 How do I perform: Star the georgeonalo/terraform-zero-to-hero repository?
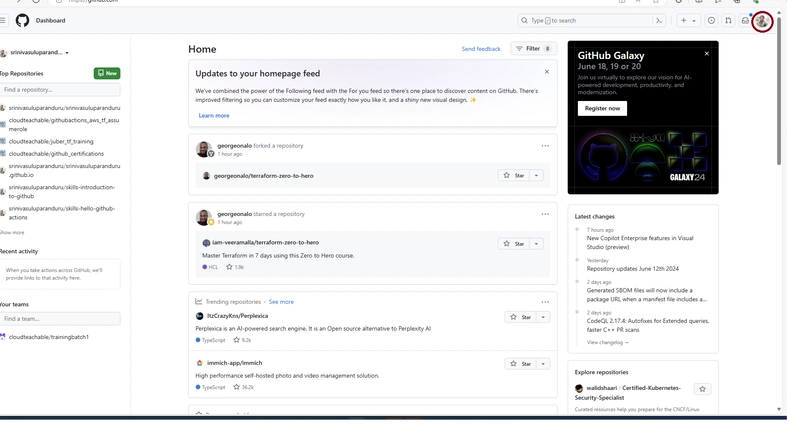point(513,175)
